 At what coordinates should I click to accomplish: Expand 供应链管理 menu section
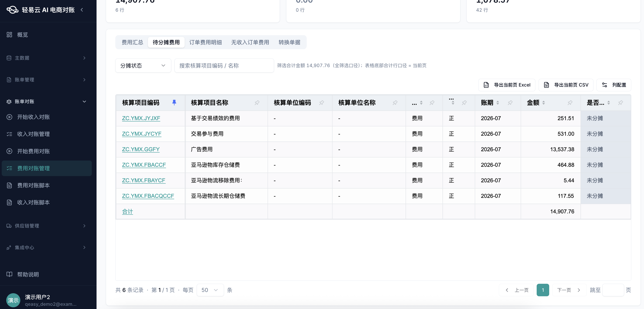click(46, 226)
